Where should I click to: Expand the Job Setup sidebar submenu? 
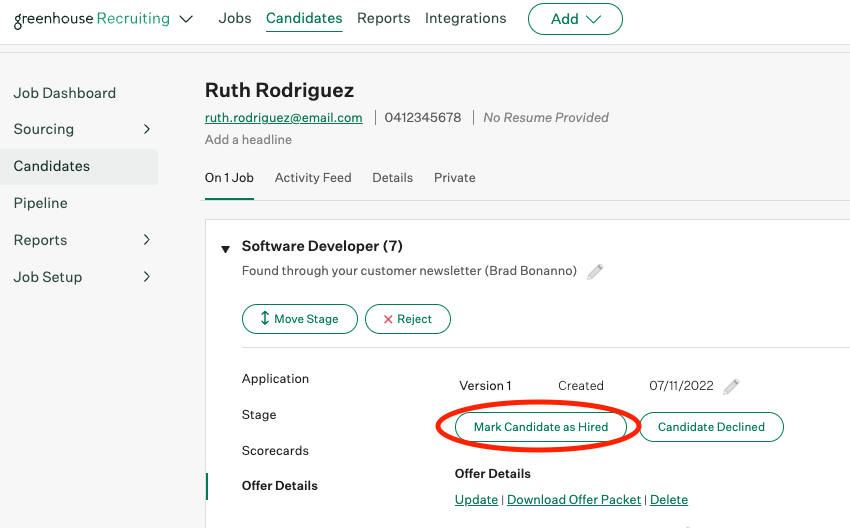[147, 277]
